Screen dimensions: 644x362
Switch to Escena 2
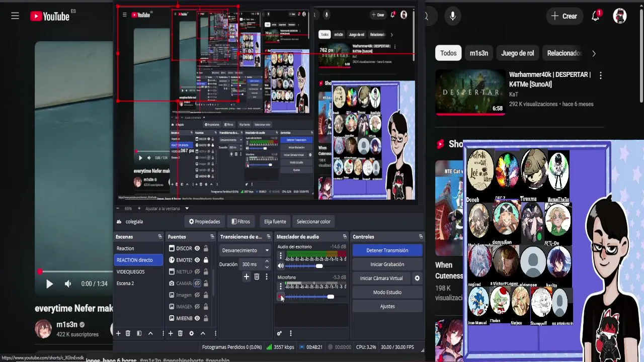click(x=139, y=284)
